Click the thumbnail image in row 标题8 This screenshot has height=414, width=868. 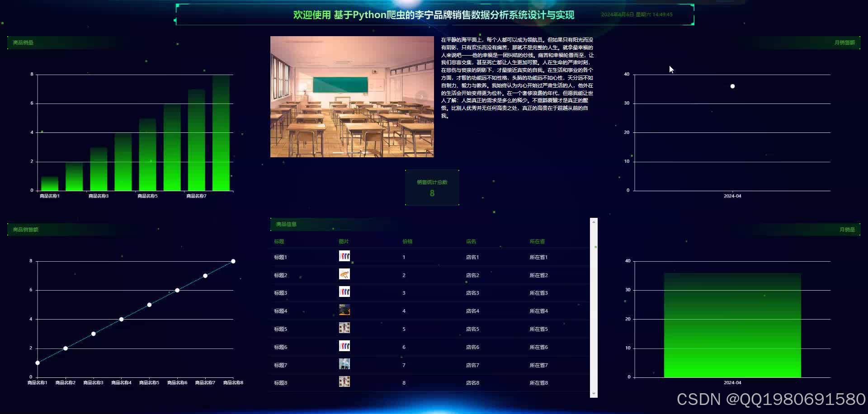coord(344,381)
